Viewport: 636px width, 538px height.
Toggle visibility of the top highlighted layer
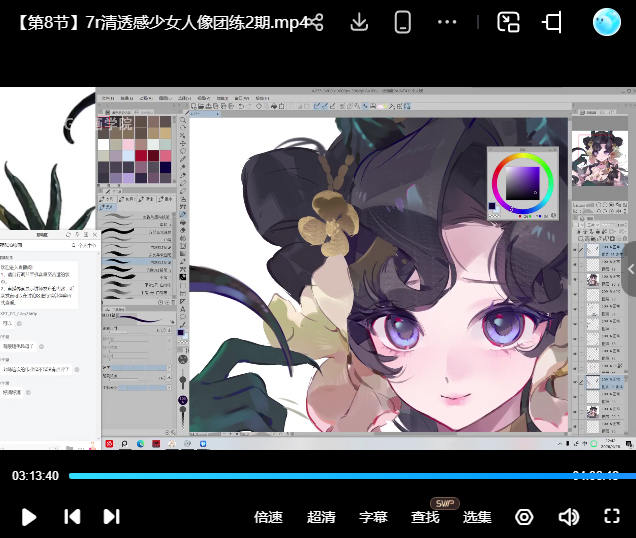(x=575, y=250)
